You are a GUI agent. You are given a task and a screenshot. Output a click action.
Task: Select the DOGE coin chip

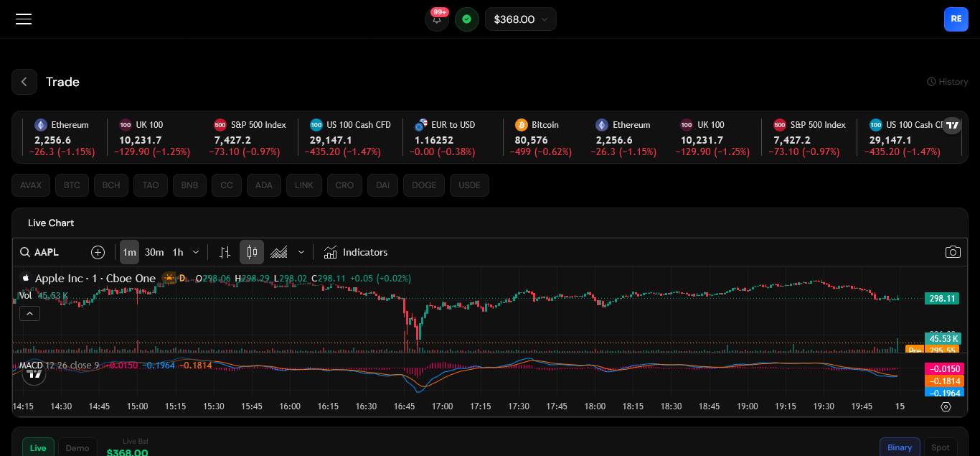tap(424, 185)
